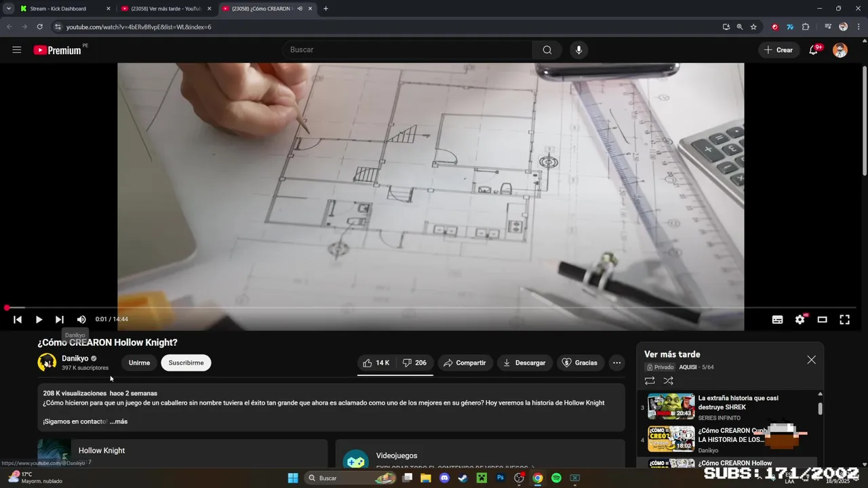Switch to the Ver más tarde YouTube tab
The width and height of the screenshot is (868, 488).
tap(166, 9)
